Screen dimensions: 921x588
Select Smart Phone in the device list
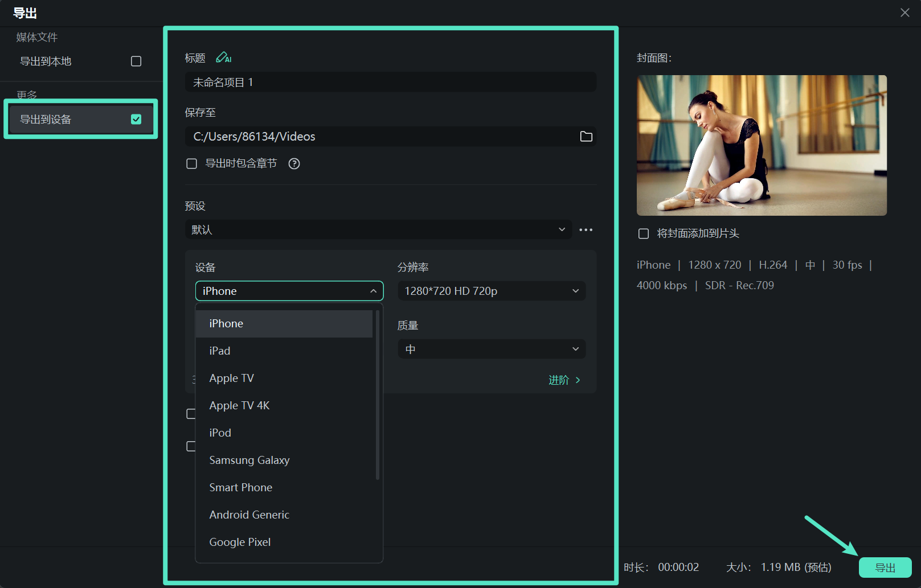coord(284,488)
